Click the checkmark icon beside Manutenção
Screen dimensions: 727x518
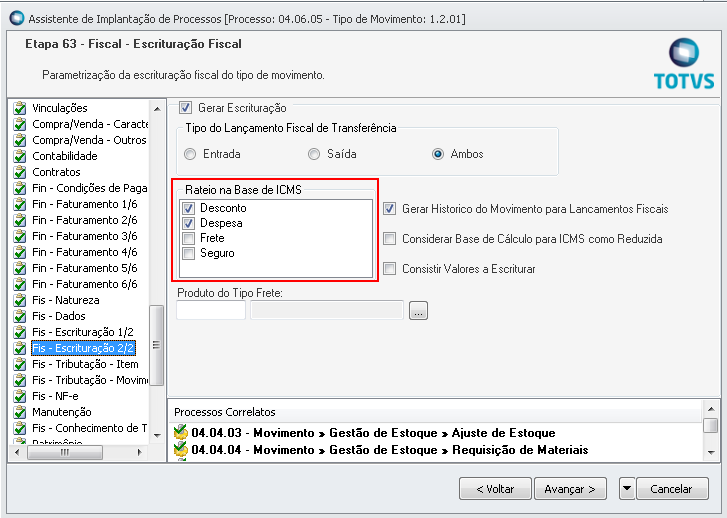(x=20, y=412)
